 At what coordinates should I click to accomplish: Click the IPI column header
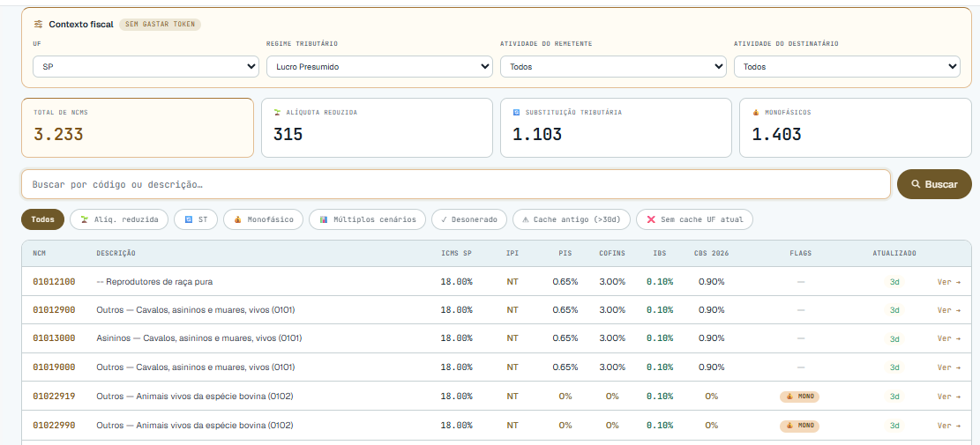click(512, 254)
